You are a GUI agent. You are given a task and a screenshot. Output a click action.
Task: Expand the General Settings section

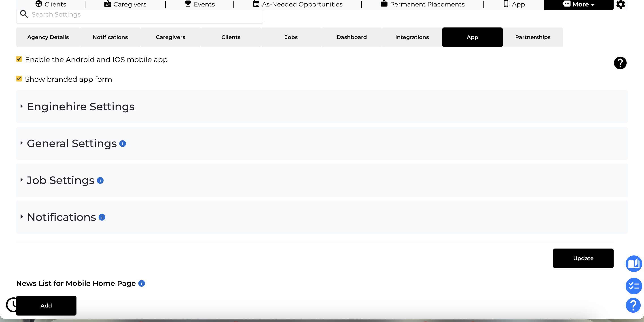tap(322, 144)
